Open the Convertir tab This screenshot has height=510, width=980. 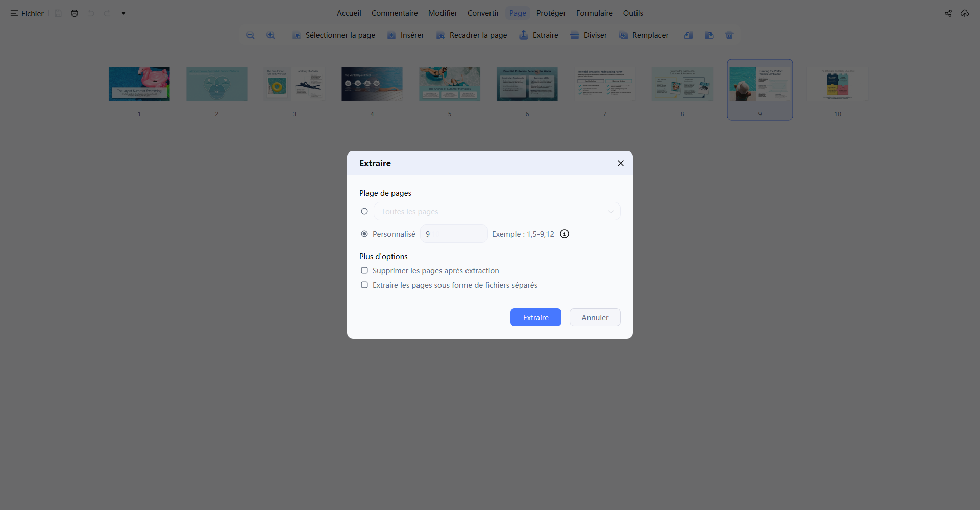[x=483, y=13]
